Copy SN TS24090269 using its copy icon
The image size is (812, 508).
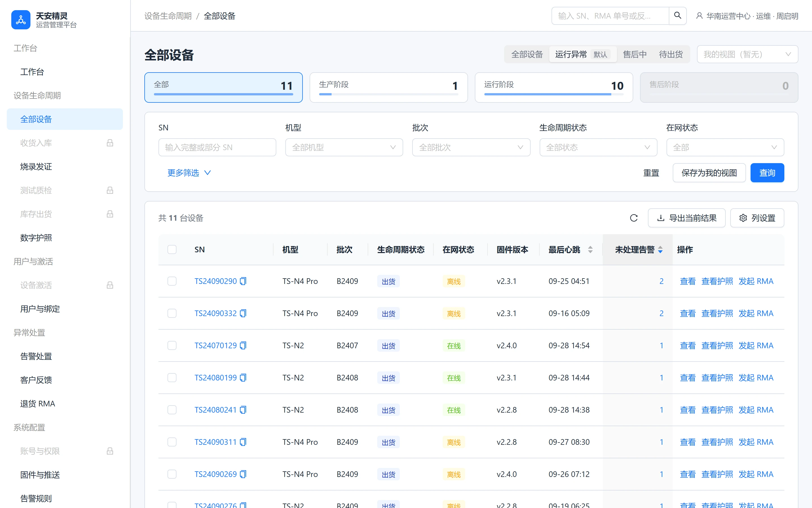(x=243, y=474)
